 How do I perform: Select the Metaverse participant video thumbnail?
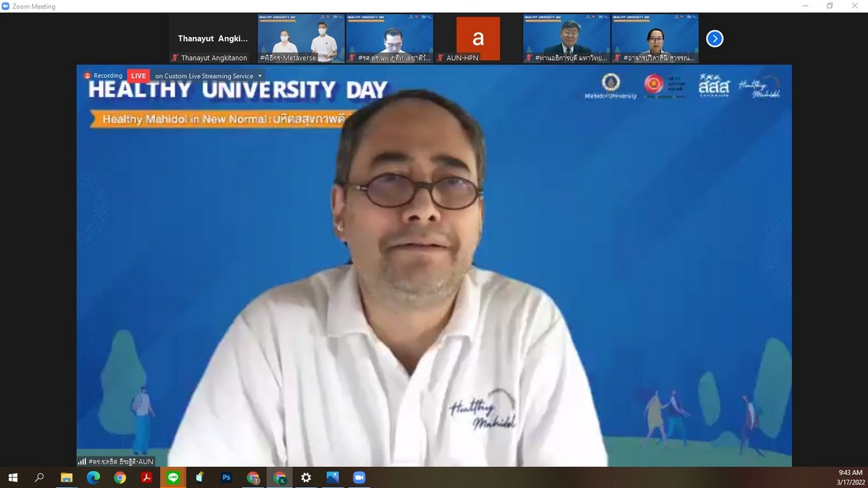(x=301, y=38)
